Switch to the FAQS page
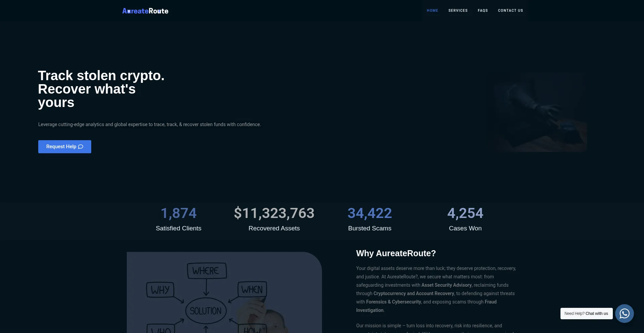This screenshot has width=644, height=333. 483,10
